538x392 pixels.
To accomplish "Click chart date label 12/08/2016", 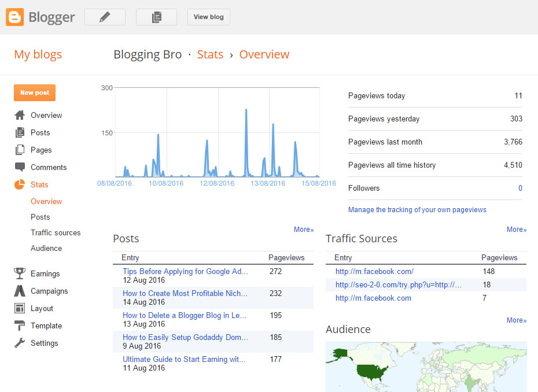I will click(217, 183).
